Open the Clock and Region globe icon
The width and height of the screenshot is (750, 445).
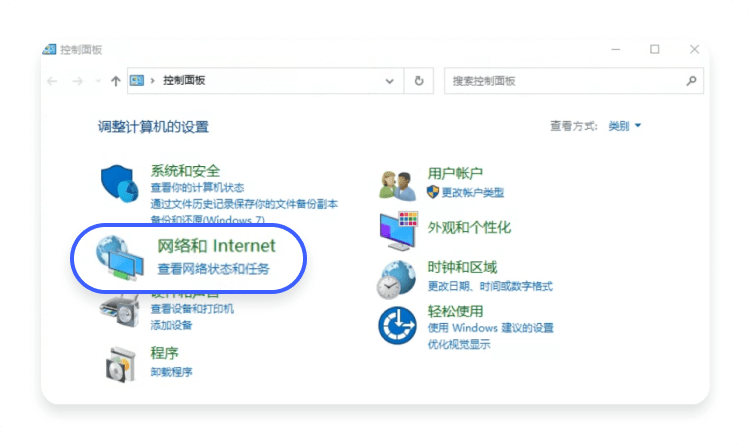tap(396, 279)
